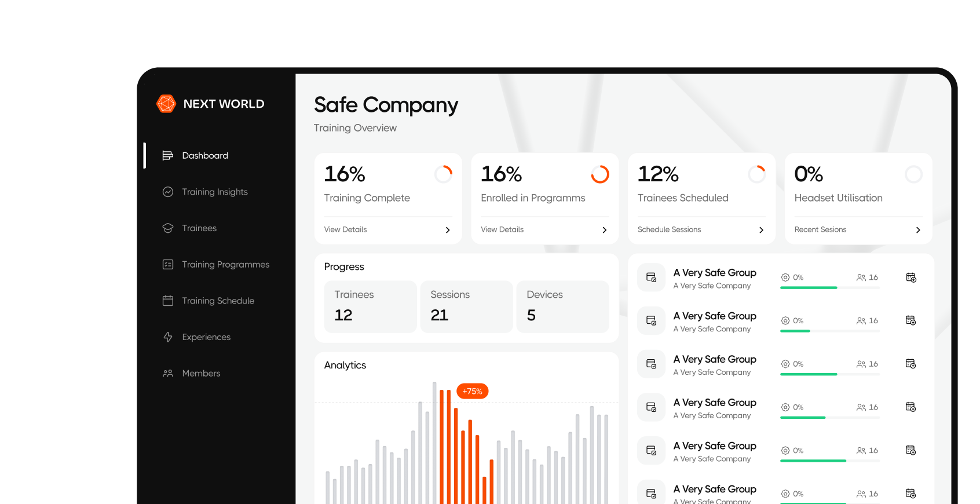Viewport: 980px width, 504px height.
Task: Click the 0% Headset Utilisation value
Action: (x=809, y=174)
